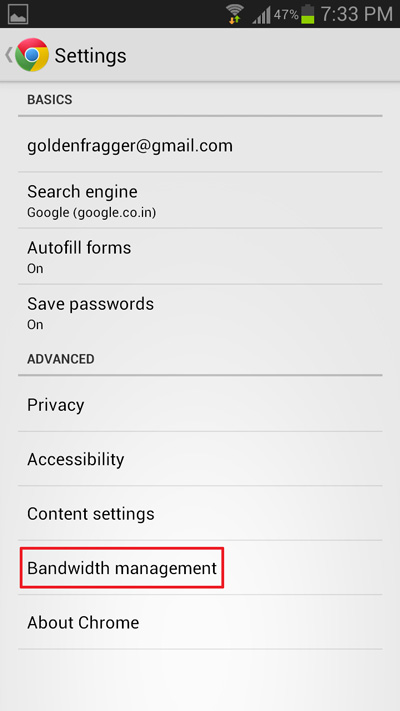Tap the Settings title text
400x711 pixels.
[90, 56]
